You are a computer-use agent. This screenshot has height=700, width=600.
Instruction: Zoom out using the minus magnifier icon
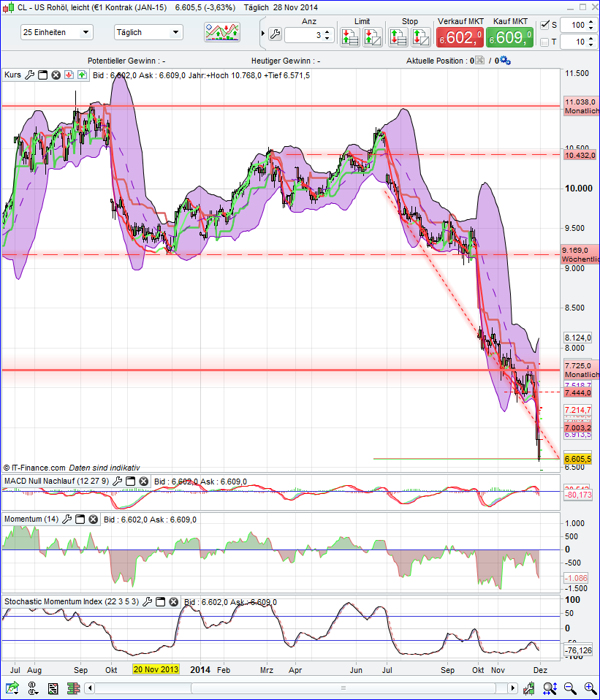[x=569, y=688]
